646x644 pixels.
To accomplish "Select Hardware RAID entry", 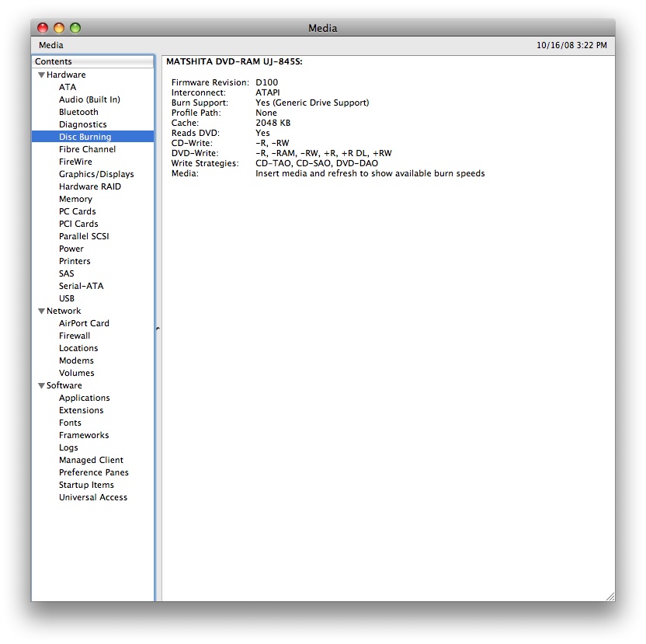I will tap(90, 186).
